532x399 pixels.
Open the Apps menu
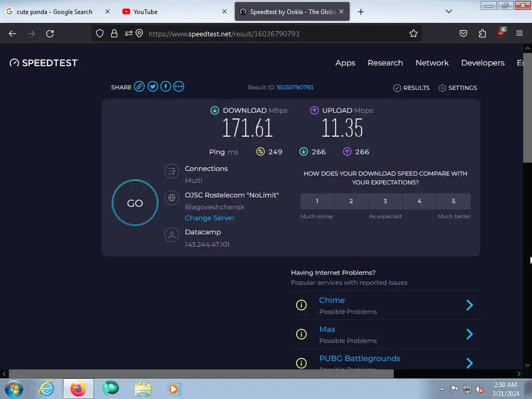345,63
